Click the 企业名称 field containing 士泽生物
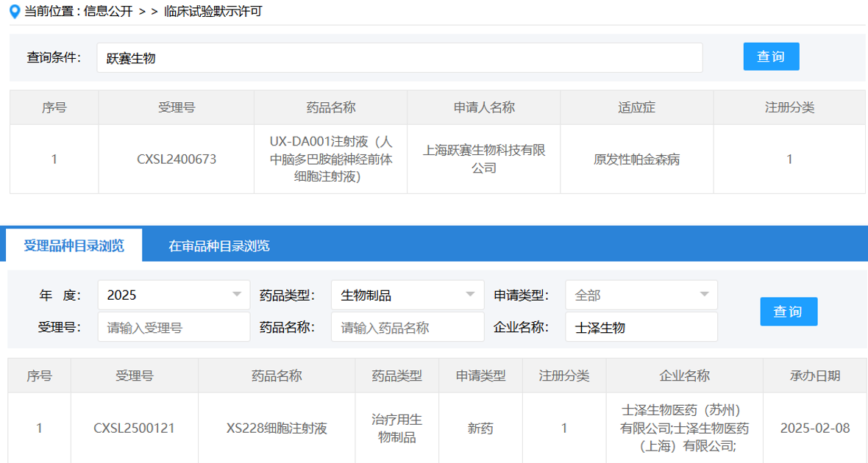Viewport: 868px width, 463px height. [641, 328]
